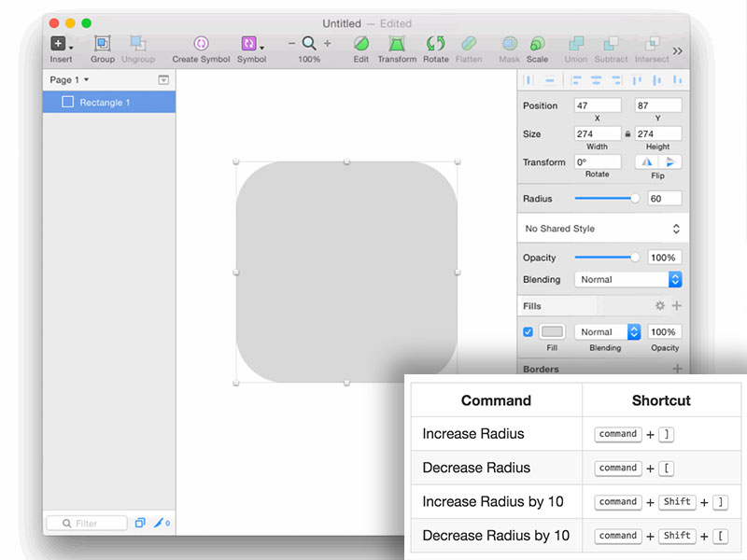
Task: Open the Page 1 dropdown
Action: click(x=69, y=80)
